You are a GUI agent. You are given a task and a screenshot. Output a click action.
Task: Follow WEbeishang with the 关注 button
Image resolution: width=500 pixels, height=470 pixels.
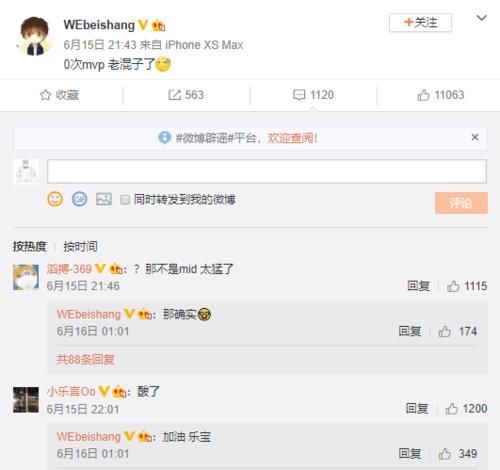click(420, 23)
